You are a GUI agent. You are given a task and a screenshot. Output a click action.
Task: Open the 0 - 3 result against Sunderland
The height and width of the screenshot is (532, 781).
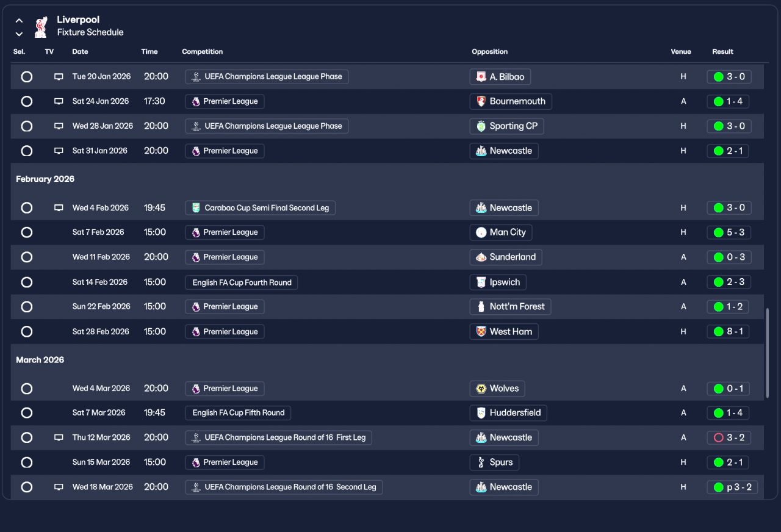pos(729,257)
